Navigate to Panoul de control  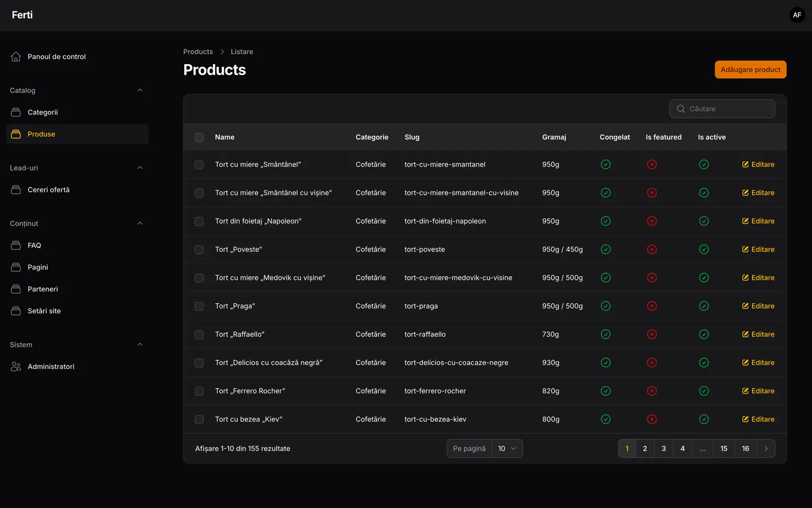click(x=77, y=56)
